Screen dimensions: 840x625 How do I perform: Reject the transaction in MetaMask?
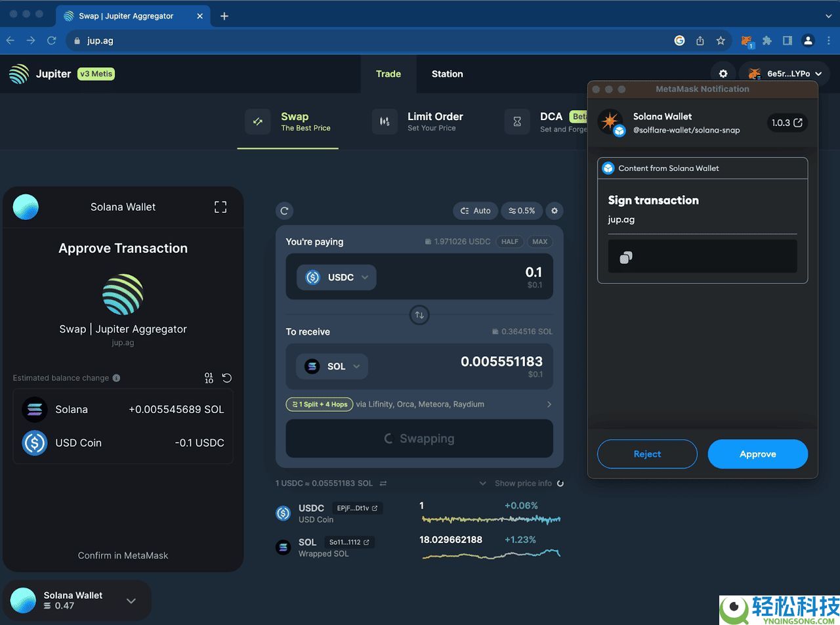pyautogui.click(x=647, y=454)
